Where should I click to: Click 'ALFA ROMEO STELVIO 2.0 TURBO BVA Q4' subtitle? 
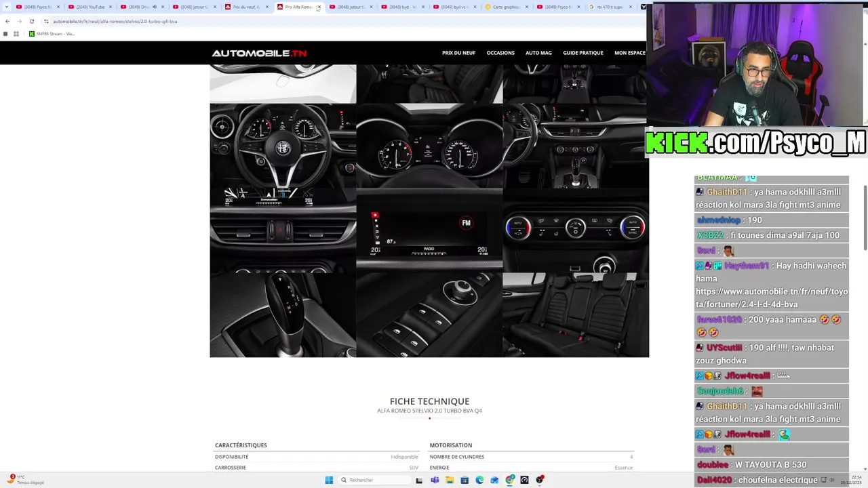429,411
